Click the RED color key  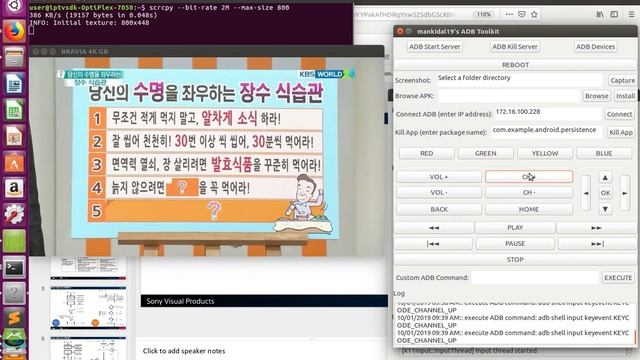427,153
